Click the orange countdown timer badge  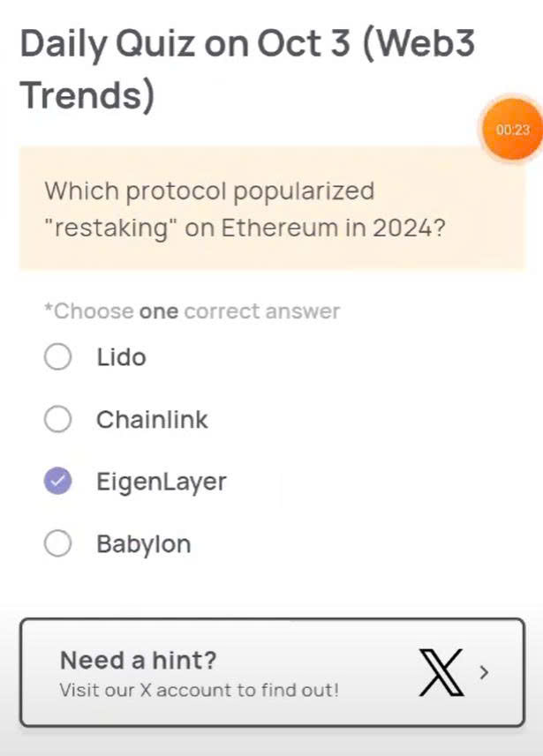point(512,130)
